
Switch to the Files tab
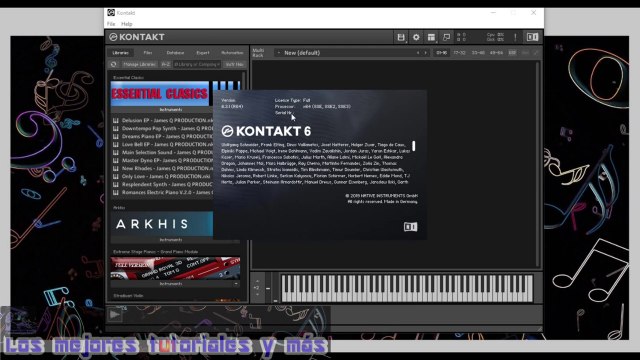(x=148, y=53)
